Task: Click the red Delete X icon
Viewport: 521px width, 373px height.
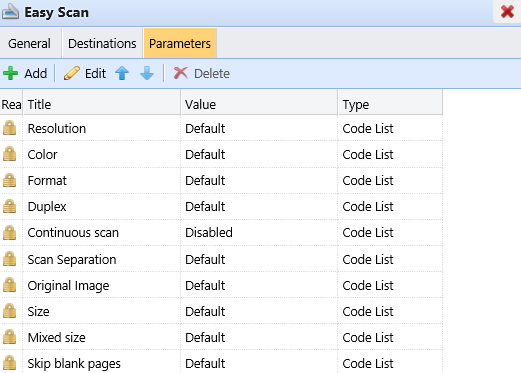Action: pos(181,73)
